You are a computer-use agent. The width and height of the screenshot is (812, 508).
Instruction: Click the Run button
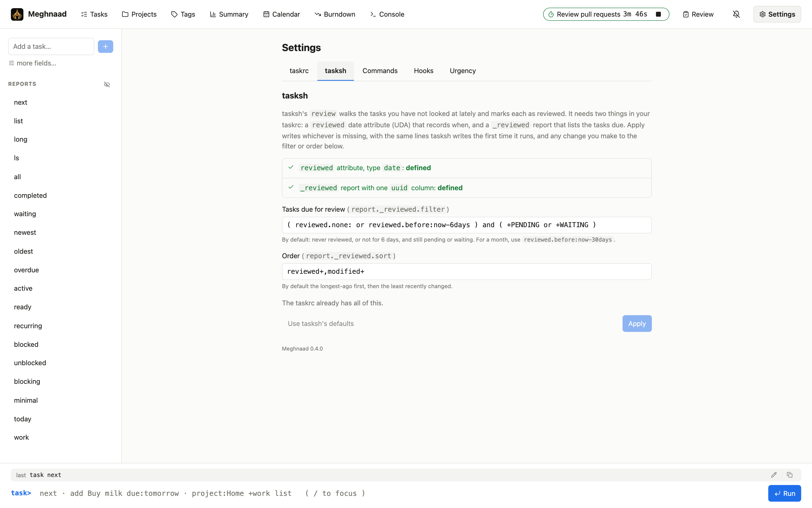(784, 493)
